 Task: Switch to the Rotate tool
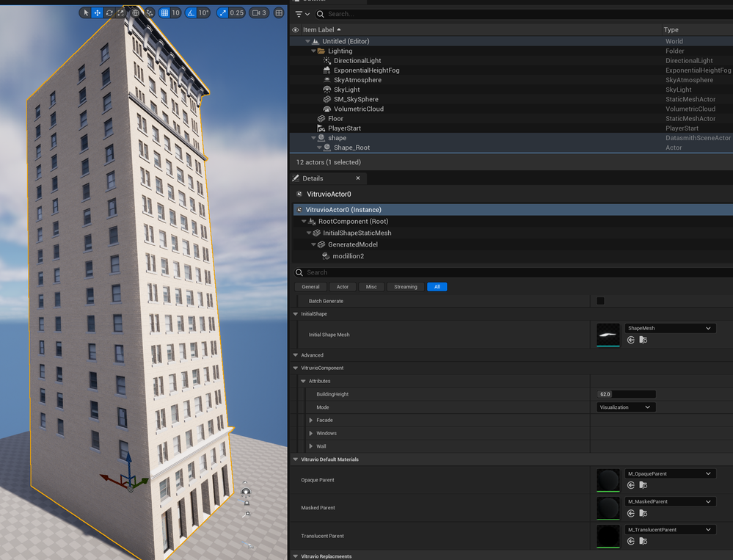pos(109,12)
